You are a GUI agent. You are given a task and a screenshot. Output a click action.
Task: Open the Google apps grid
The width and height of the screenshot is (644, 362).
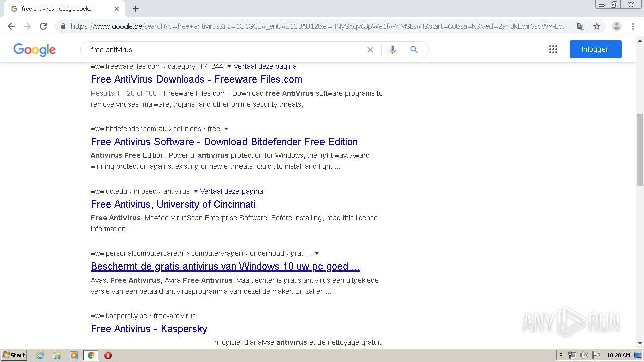[553, 49]
